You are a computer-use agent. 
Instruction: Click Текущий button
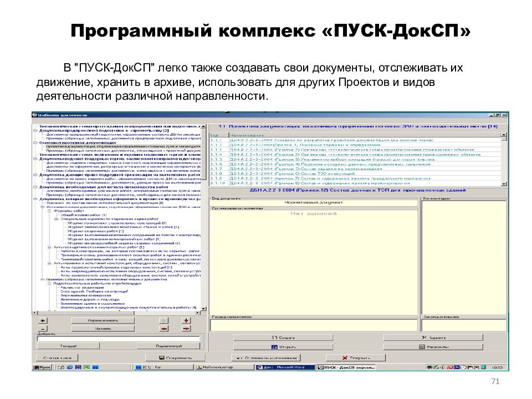[x=68, y=346]
